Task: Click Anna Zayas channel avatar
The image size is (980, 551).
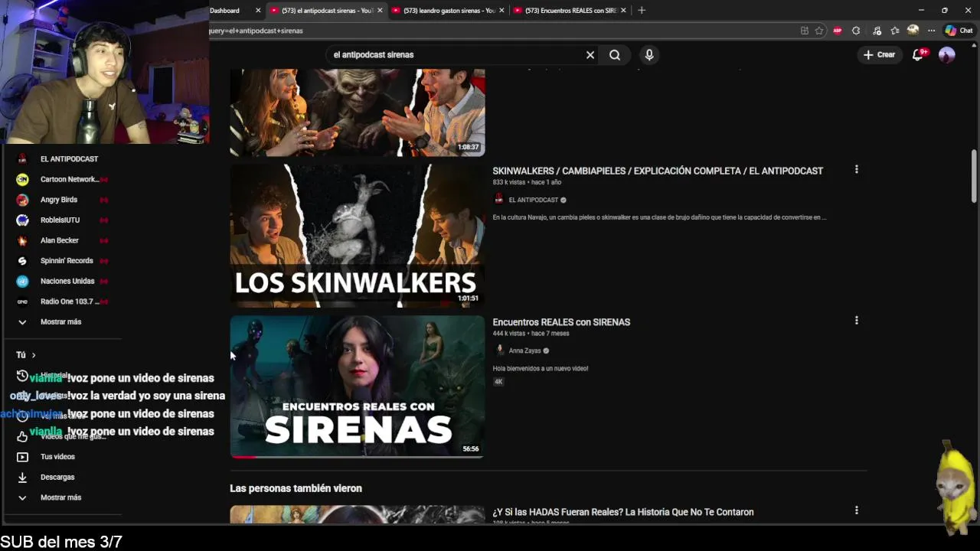Action: pyautogui.click(x=499, y=350)
